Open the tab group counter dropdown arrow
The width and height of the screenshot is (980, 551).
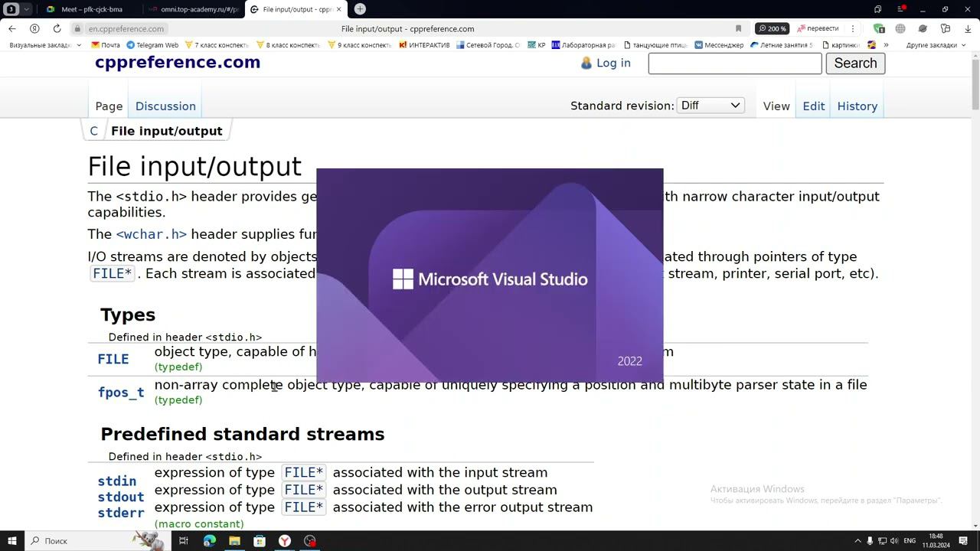coord(27,9)
